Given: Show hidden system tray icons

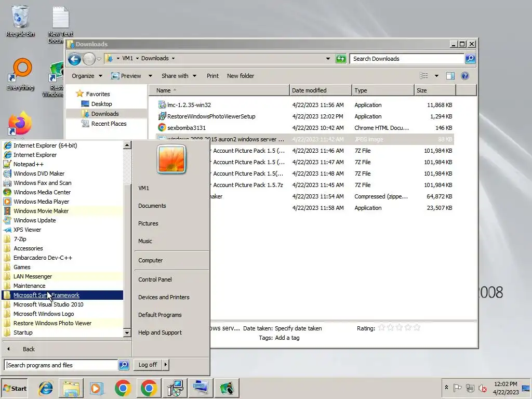Looking at the screenshot, I should pos(446,387).
